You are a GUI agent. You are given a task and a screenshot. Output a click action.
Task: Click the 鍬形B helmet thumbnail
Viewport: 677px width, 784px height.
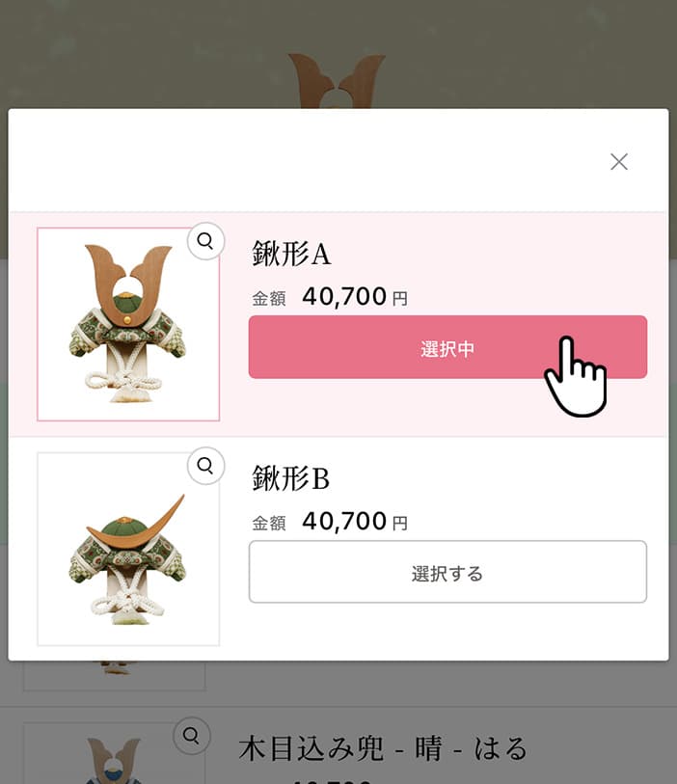coord(128,549)
